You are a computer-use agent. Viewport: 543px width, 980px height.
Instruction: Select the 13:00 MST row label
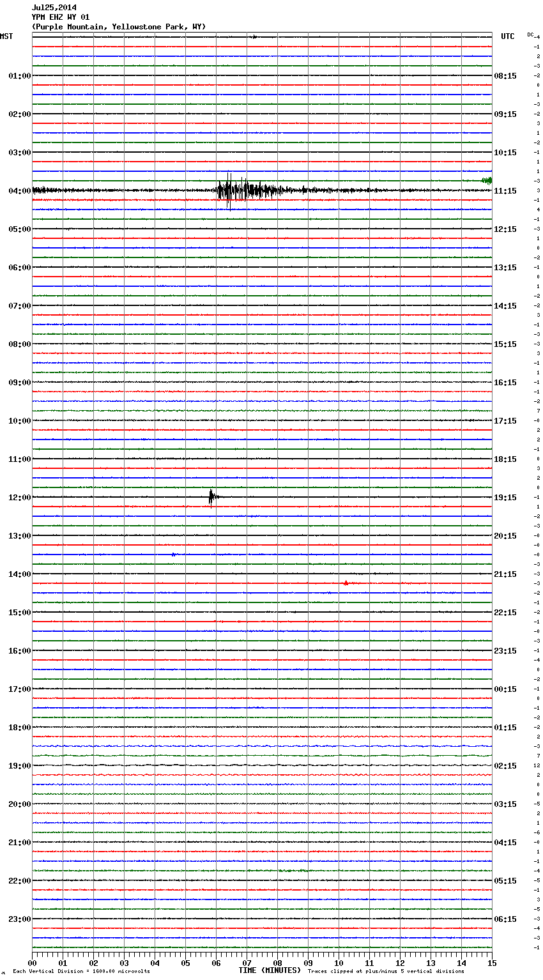19,536
